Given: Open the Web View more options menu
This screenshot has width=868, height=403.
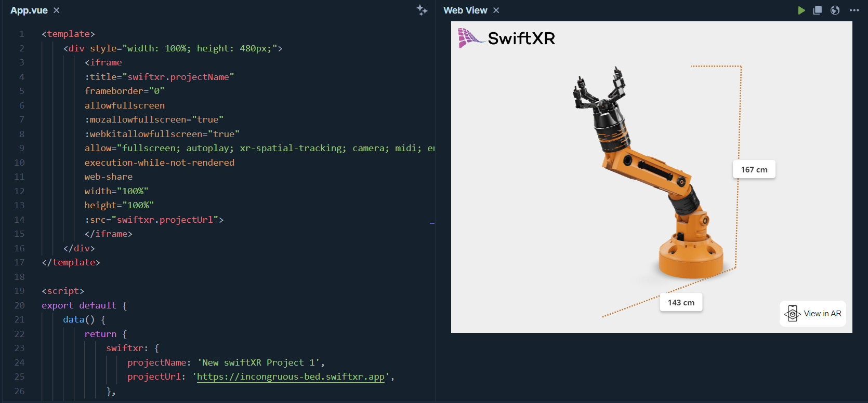Looking at the screenshot, I should [x=854, y=10].
